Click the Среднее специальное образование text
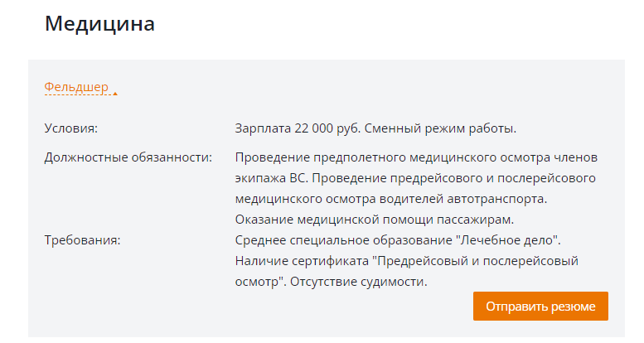Viewport: 644px width, 343px height. [x=343, y=240]
